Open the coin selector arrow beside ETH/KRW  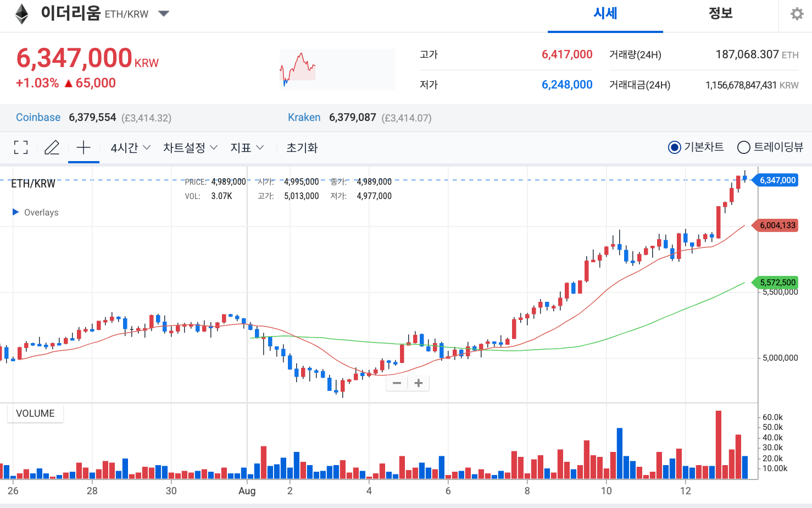click(x=163, y=15)
